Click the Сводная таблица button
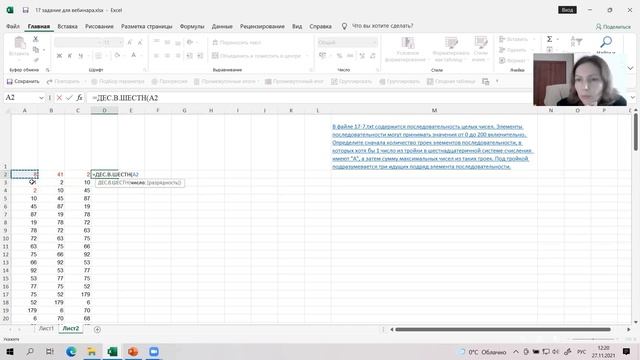Image resolution: width=640 pixels, height=360 pixels. tap(451, 81)
